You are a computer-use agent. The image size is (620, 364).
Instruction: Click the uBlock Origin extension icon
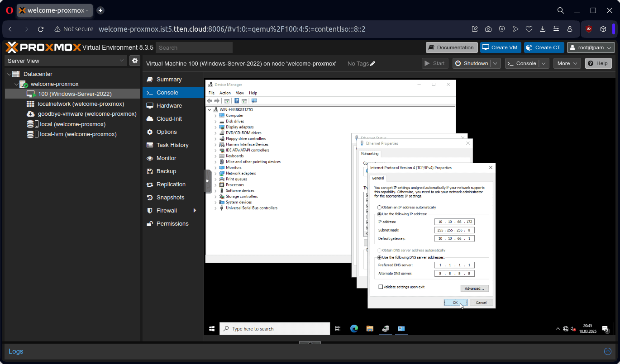coord(589,29)
